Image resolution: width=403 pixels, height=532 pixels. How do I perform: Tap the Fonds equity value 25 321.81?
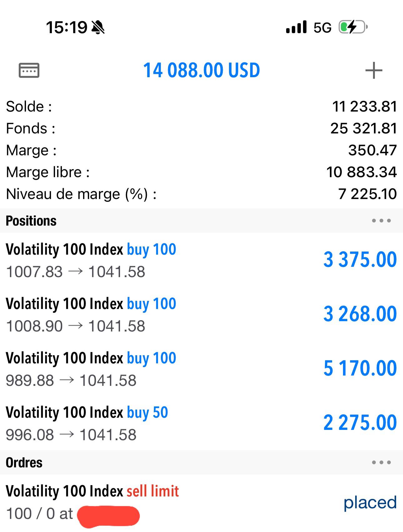364,128
